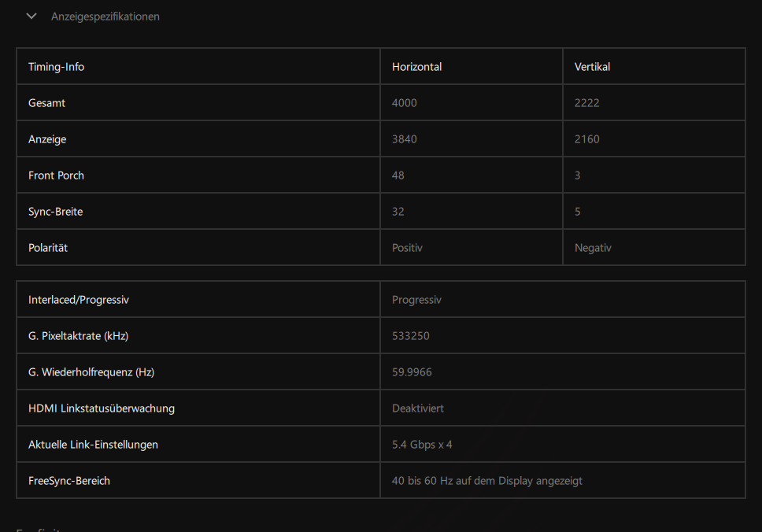Select the Sync-Breite row label

(55, 212)
